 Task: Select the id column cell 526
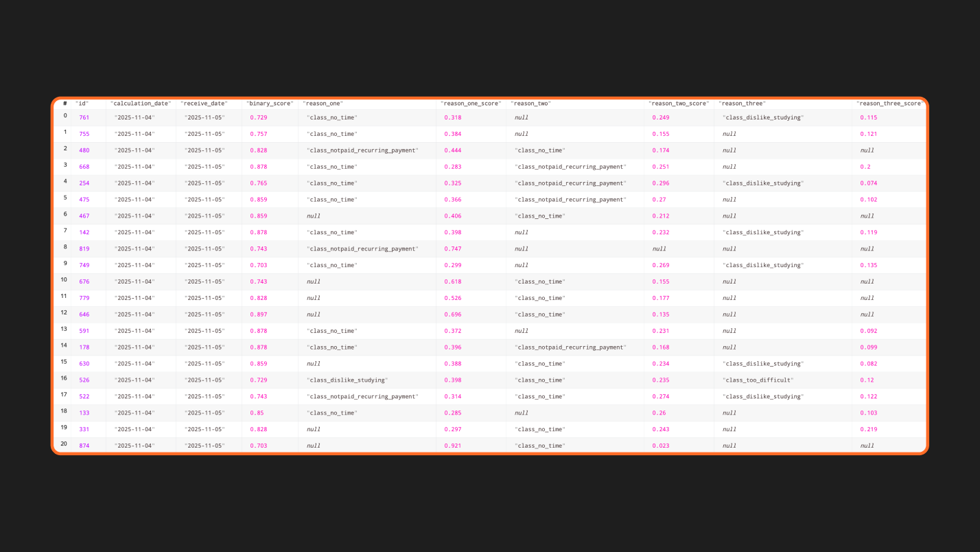[x=84, y=380]
